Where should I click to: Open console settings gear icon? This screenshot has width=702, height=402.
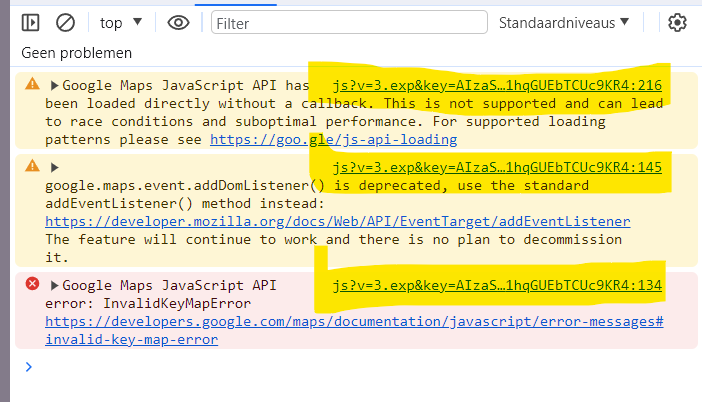[x=677, y=22]
